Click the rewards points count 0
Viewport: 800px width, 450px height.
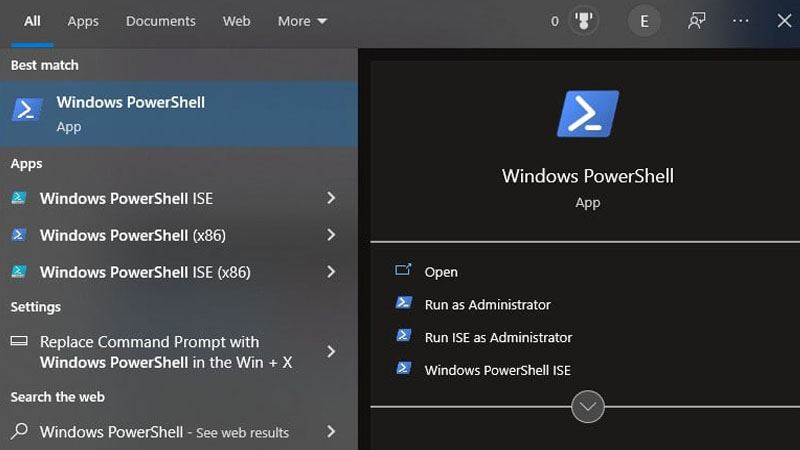click(x=555, y=21)
